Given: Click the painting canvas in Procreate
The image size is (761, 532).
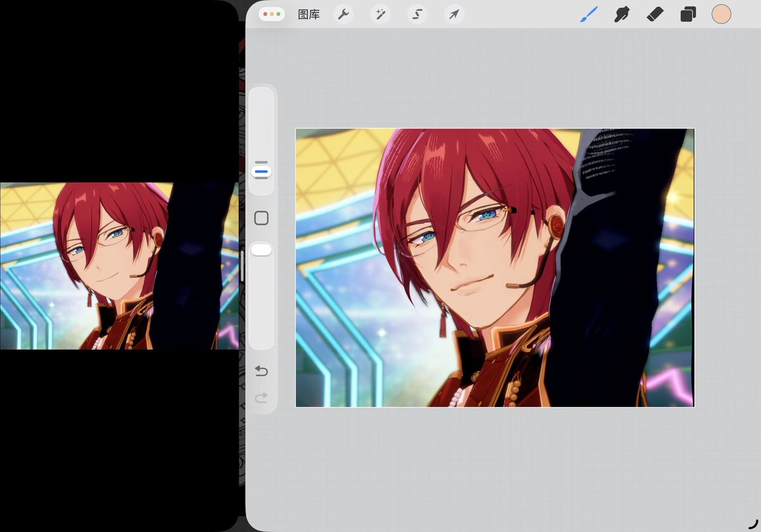Looking at the screenshot, I should [x=495, y=267].
